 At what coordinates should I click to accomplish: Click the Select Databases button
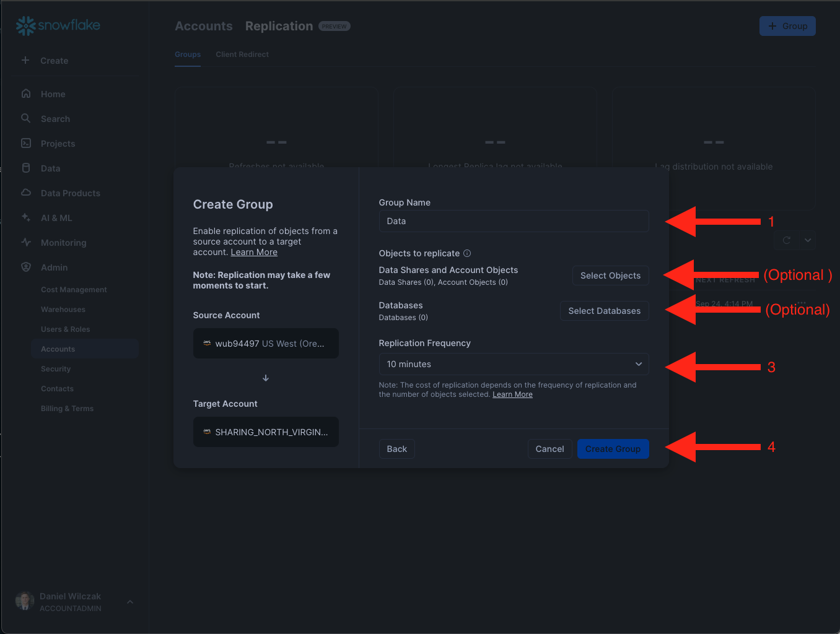click(604, 311)
